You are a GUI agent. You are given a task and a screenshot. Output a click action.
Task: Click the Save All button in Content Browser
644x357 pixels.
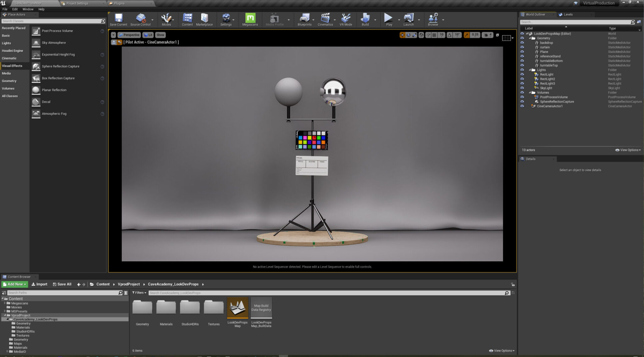coord(62,284)
